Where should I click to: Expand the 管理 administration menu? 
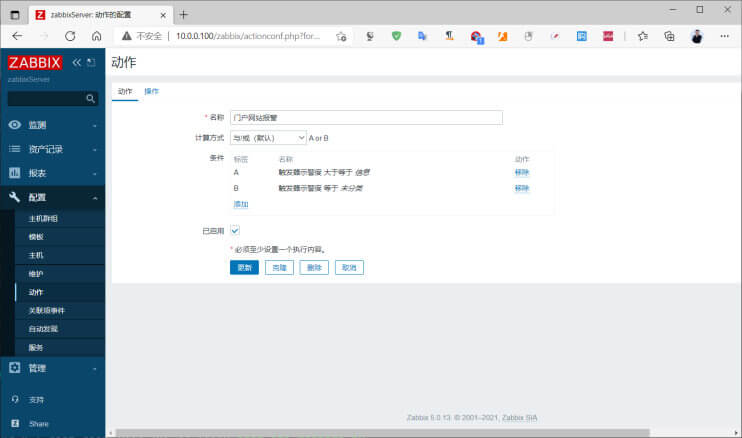[x=53, y=368]
